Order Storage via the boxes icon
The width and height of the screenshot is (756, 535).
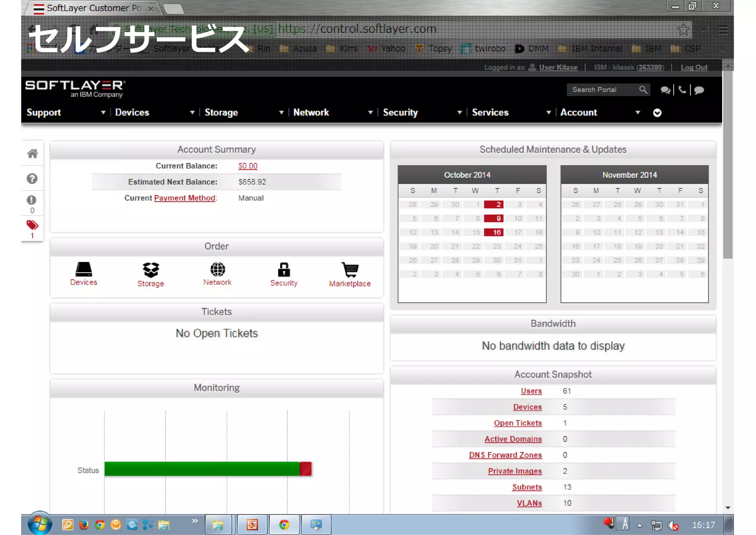151,270
